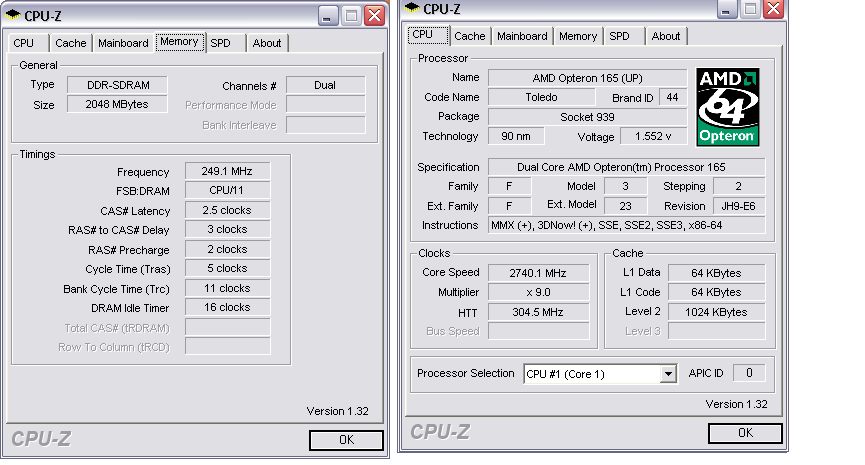865x465 pixels.
Task: Click the x 9.0 multiplier value
Action: (x=538, y=292)
